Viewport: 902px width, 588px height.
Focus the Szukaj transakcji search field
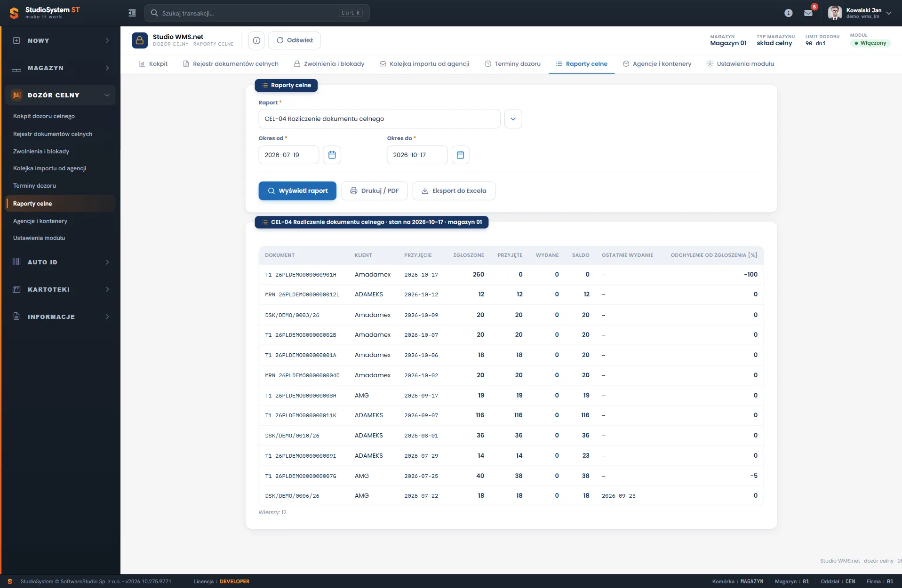(x=257, y=13)
